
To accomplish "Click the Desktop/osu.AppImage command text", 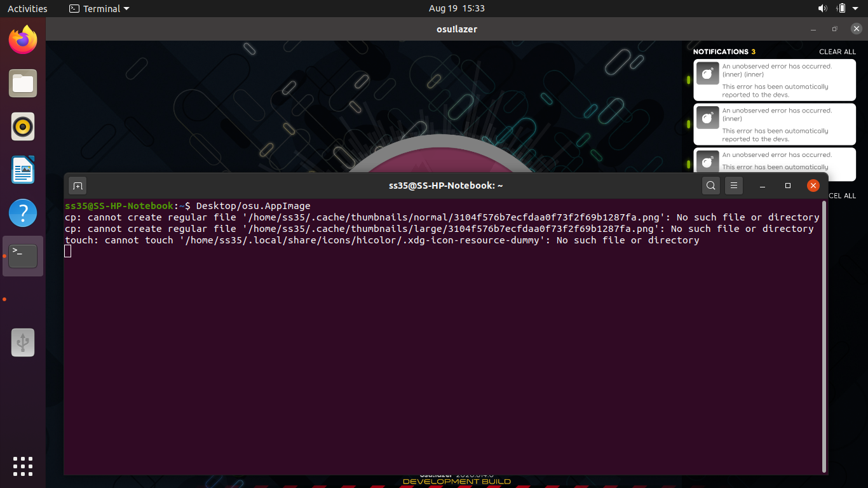I will 253,206.
